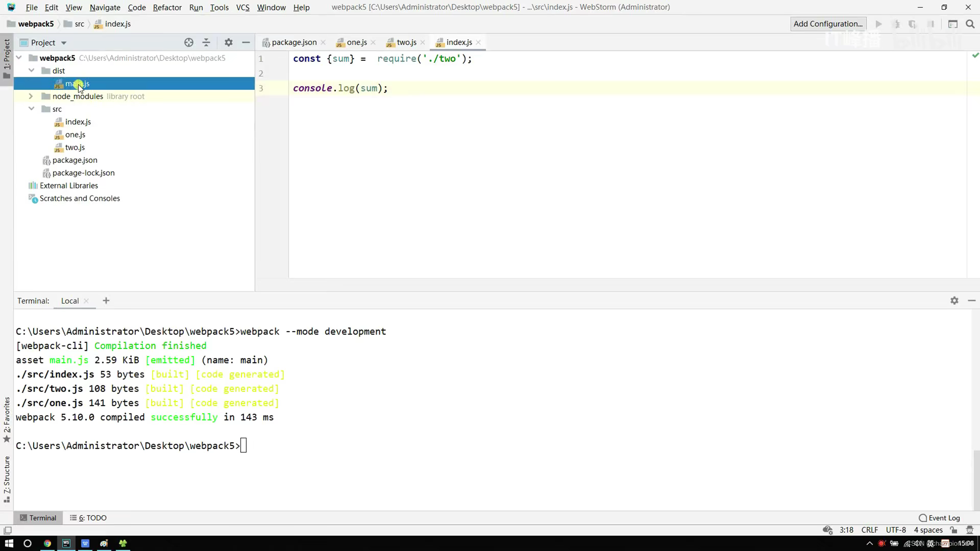Open the Refactor menu
Screen dimensions: 980x551
coord(167,7)
